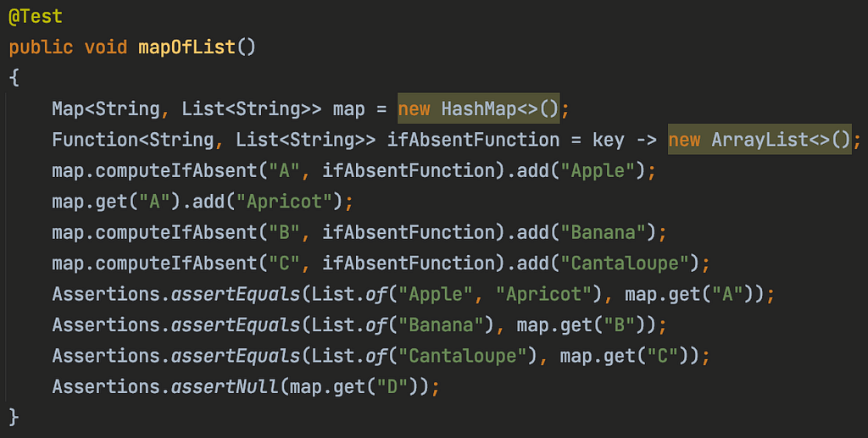Click the first assertEquals method call

(x=236, y=294)
